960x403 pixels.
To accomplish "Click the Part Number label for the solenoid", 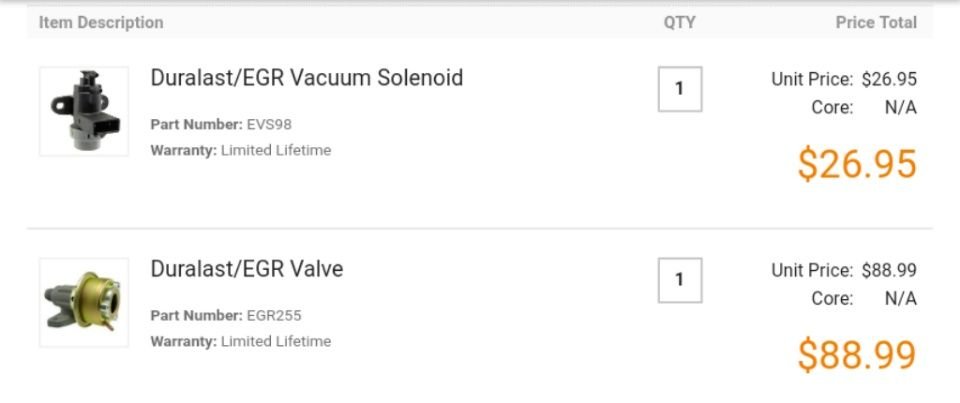I will (197, 125).
